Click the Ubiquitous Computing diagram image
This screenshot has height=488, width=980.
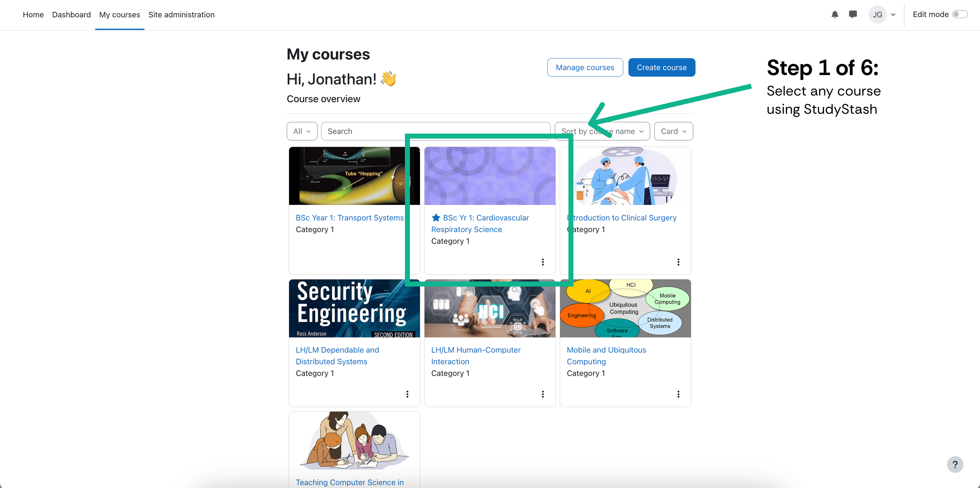click(625, 308)
